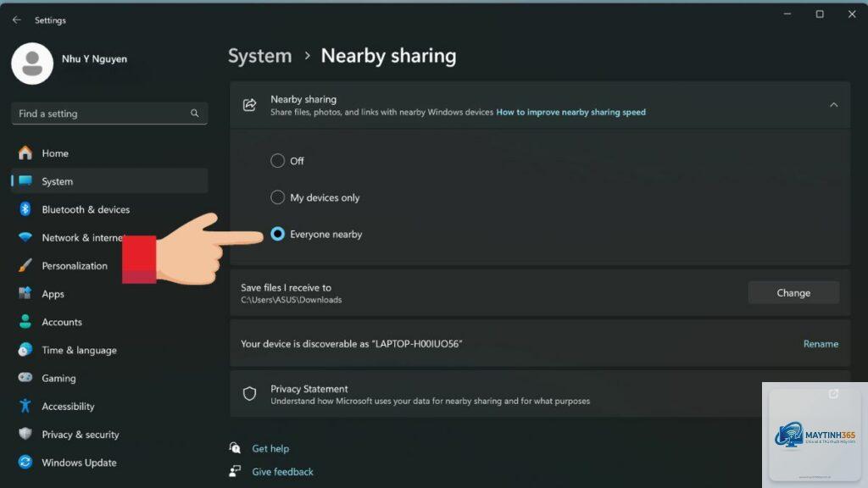The image size is (868, 488).
Task: Open Privacy & security settings
Action: [x=109, y=435]
